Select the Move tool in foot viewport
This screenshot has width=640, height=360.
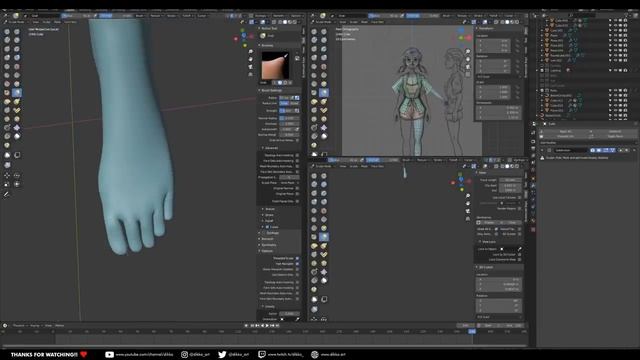coord(7,176)
